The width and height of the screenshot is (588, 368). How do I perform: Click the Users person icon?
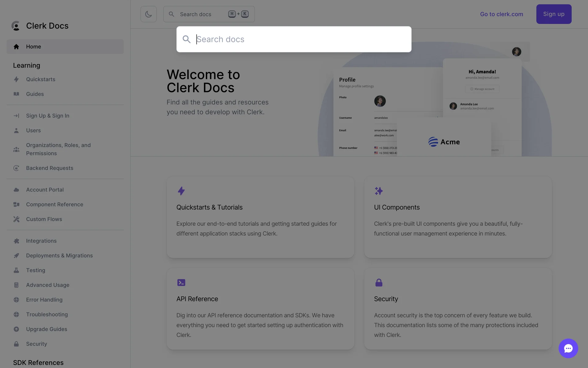16,131
